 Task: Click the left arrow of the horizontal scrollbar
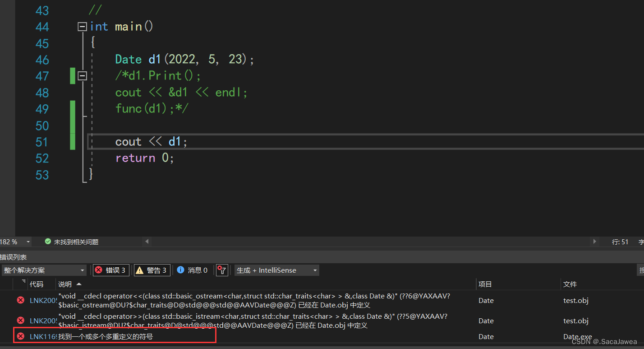(147, 242)
